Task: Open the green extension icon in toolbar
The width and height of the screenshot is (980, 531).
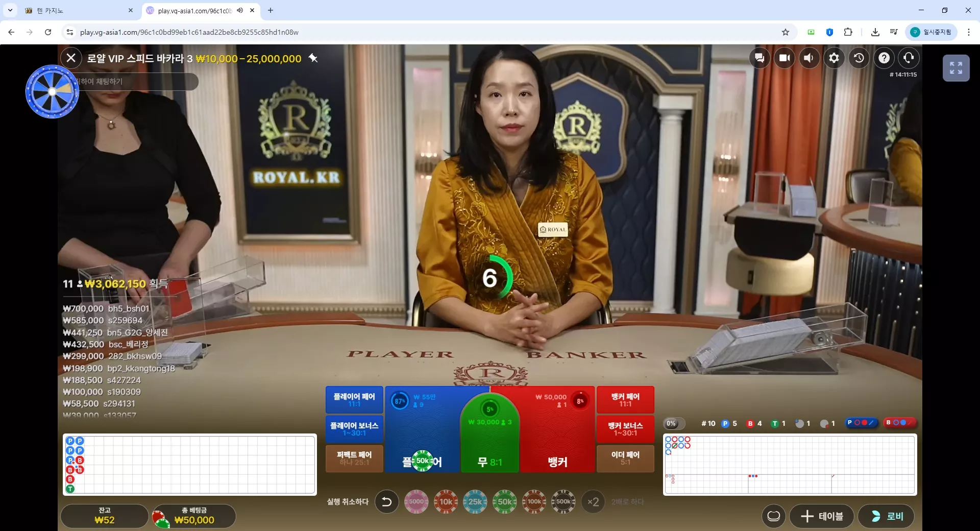Action: [811, 32]
